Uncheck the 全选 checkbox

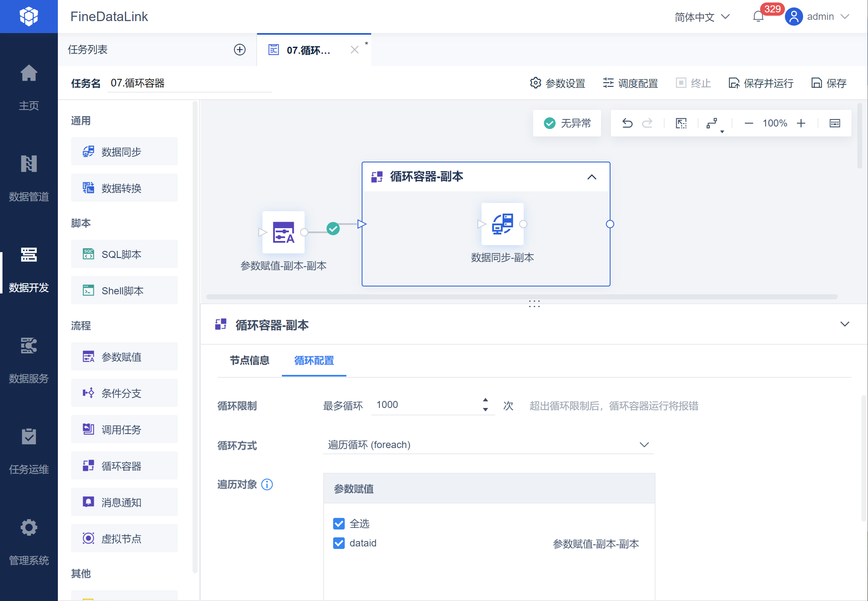339,524
